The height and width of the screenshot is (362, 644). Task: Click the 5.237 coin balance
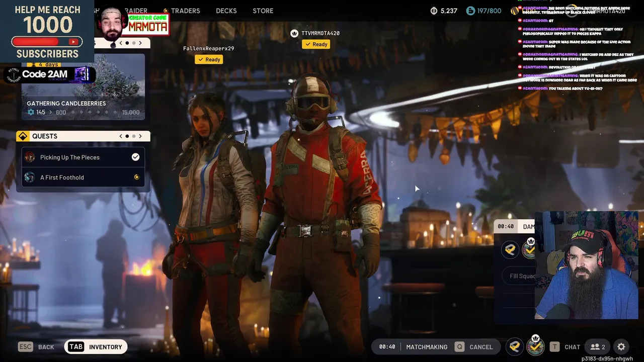click(x=449, y=11)
